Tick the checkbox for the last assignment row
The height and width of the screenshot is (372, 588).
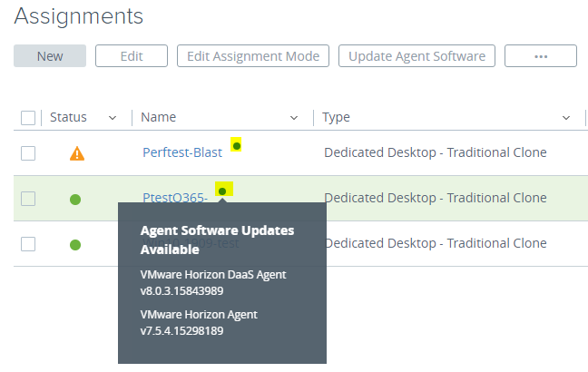click(28, 244)
